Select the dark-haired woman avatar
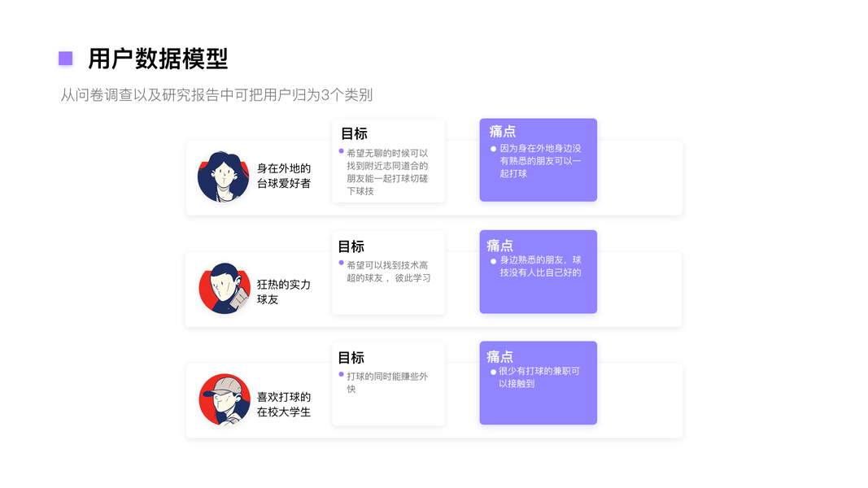This screenshot has width=868, height=488. (223, 176)
